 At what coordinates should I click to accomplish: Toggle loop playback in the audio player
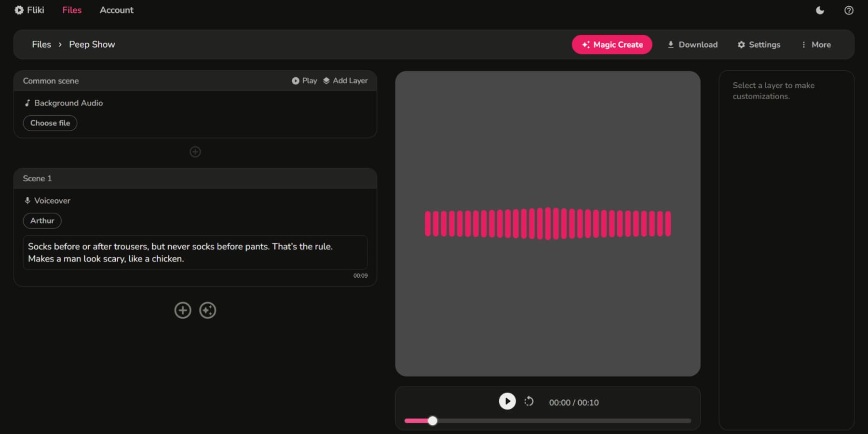click(x=529, y=401)
